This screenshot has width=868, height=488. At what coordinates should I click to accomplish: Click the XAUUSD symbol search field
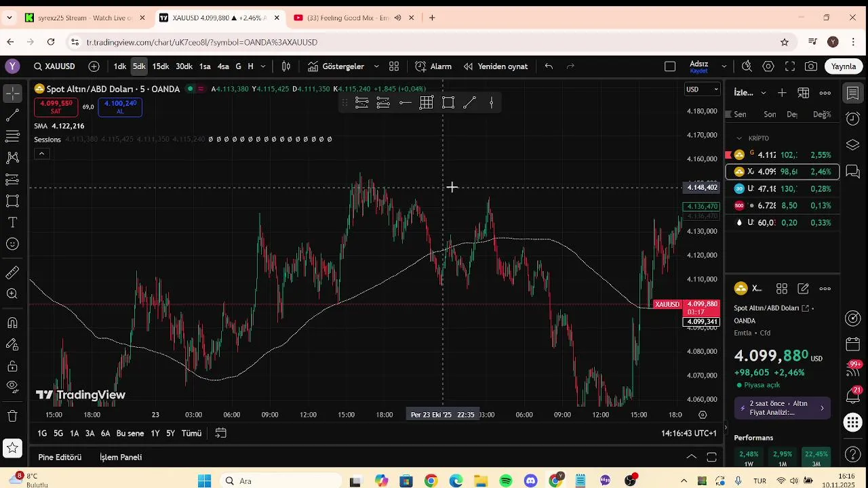(x=54, y=66)
